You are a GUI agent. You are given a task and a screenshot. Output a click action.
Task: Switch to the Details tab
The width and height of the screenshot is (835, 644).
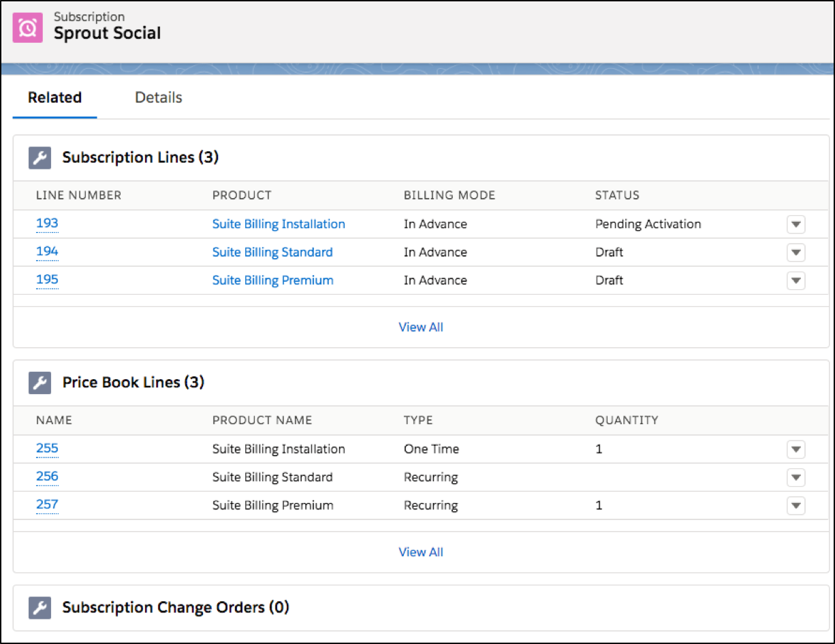[159, 97]
